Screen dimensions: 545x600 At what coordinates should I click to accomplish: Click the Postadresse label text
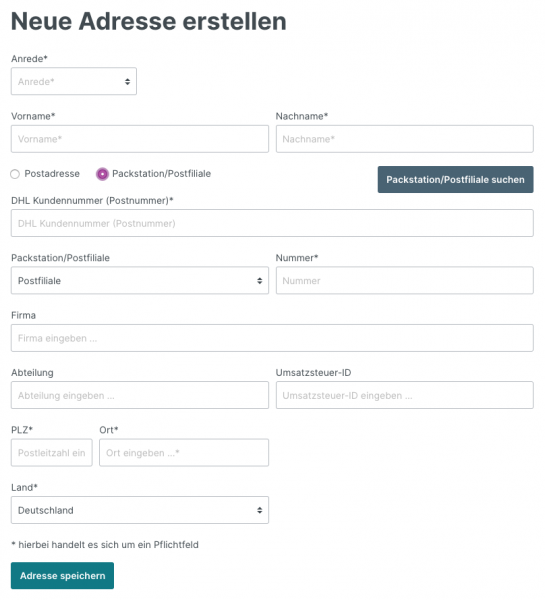(x=52, y=174)
